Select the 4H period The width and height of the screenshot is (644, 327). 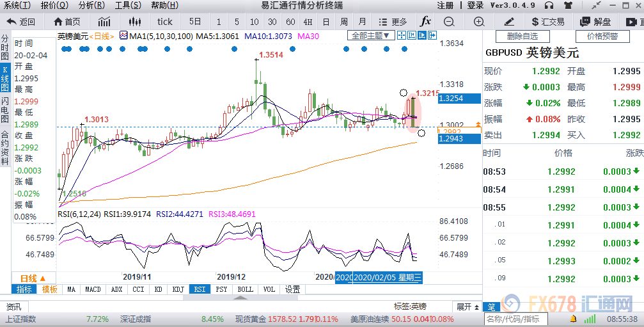tap(308, 22)
